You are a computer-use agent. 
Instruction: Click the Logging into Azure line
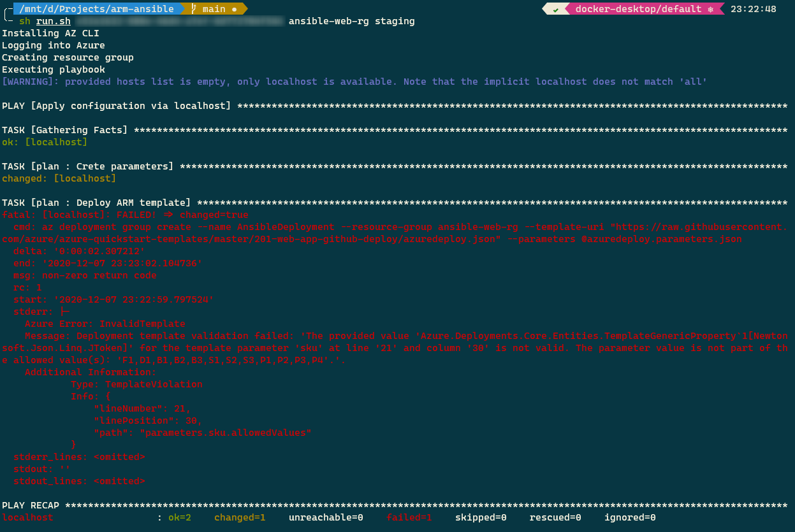coord(54,45)
